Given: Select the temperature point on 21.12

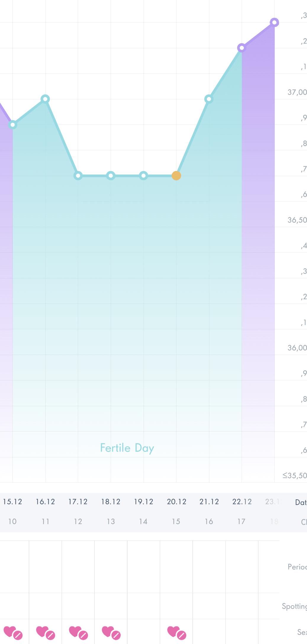Looking at the screenshot, I should [209, 99].
